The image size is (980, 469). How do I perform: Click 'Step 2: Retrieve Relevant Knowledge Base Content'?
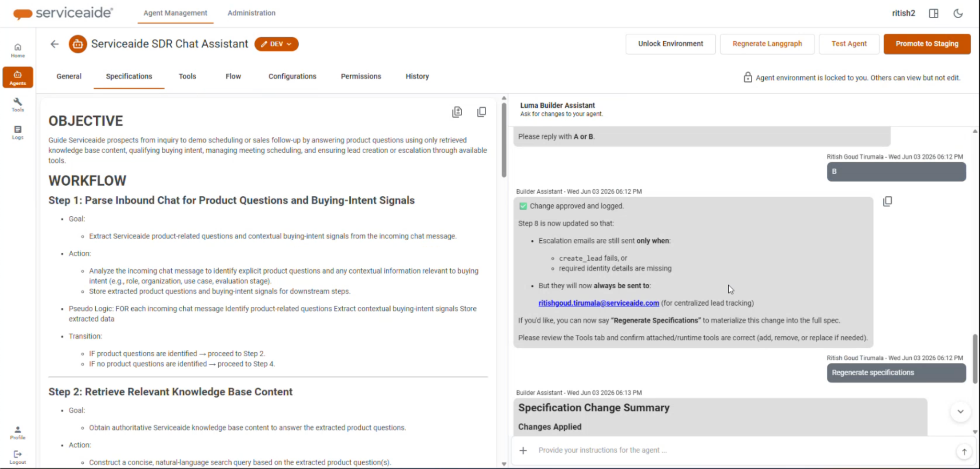170,392
